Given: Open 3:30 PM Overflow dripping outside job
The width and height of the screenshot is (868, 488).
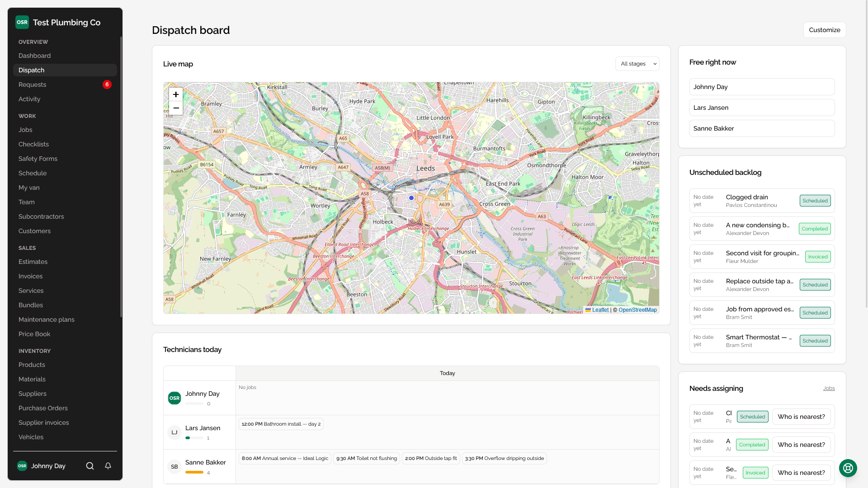Looking at the screenshot, I should point(505,458).
